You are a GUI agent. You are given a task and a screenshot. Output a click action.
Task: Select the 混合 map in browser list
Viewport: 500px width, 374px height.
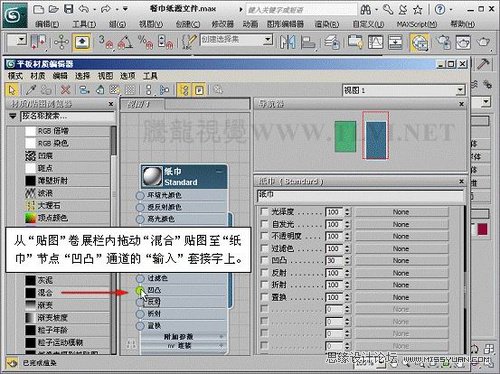point(67,293)
